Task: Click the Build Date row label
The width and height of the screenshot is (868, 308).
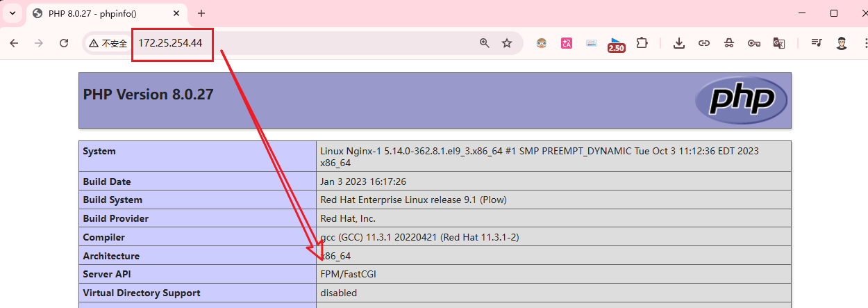Action: tap(107, 181)
